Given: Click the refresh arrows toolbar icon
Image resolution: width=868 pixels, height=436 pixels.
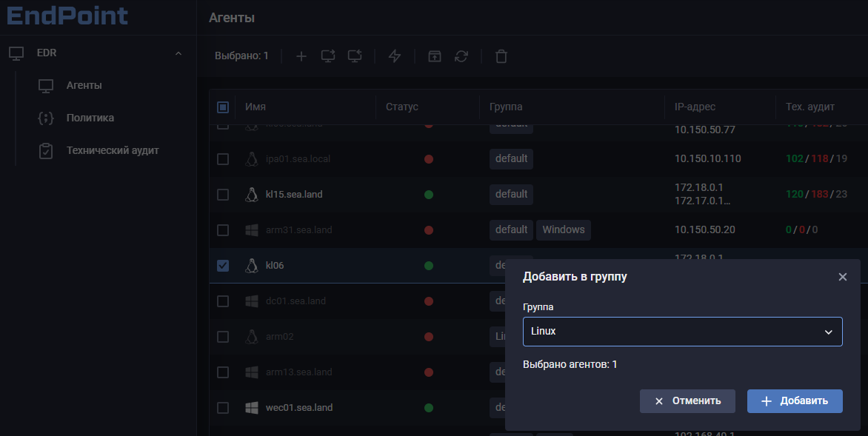Looking at the screenshot, I should [461, 56].
